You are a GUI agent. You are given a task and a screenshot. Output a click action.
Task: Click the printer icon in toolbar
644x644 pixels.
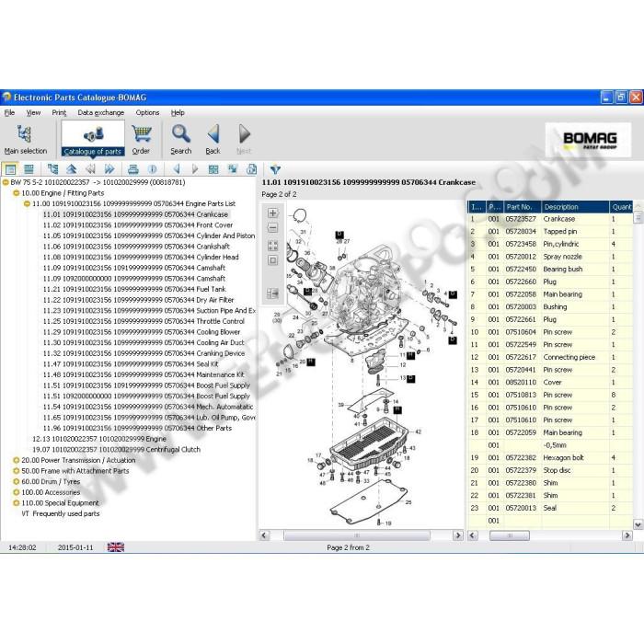point(133,169)
